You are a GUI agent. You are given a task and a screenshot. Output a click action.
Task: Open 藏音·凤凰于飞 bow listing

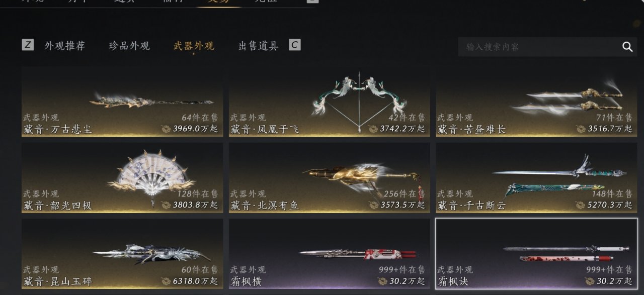pos(330,102)
